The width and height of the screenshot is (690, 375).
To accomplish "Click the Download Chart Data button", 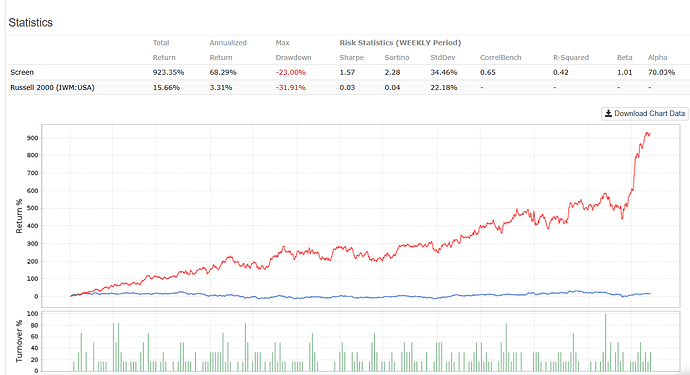I will click(x=645, y=114).
